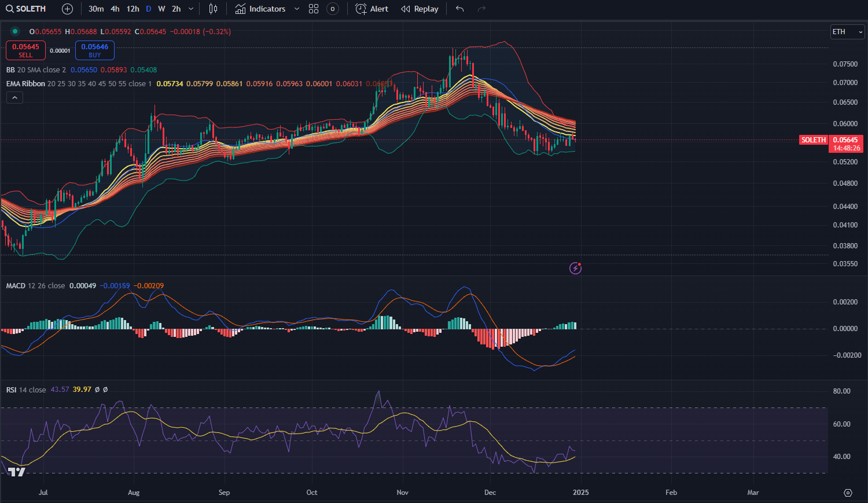
Task: Click the red SELL price button
Action: coord(25,50)
